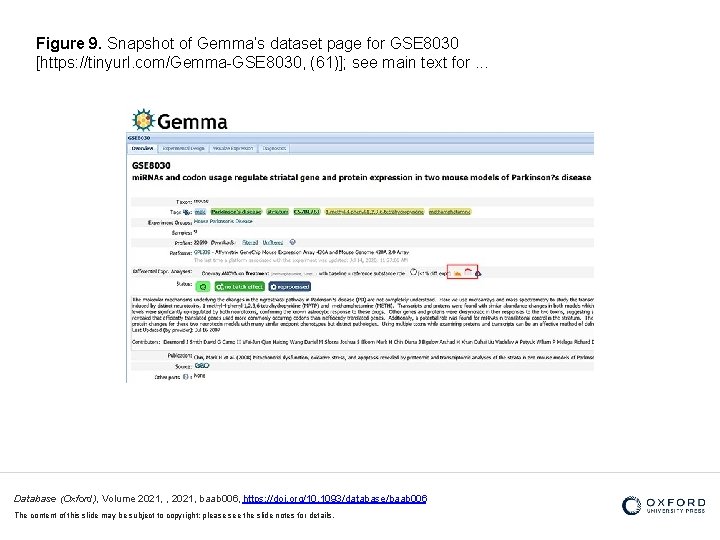Click the help icon after Unfiltered
The height and width of the screenshot is (540, 720).
tap(292, 242)
